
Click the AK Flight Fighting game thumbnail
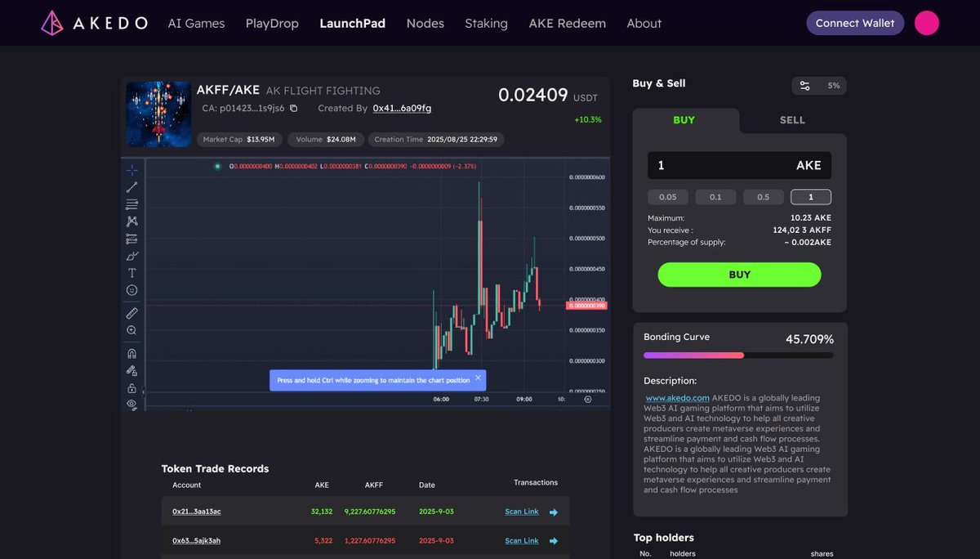coord(158,114)
